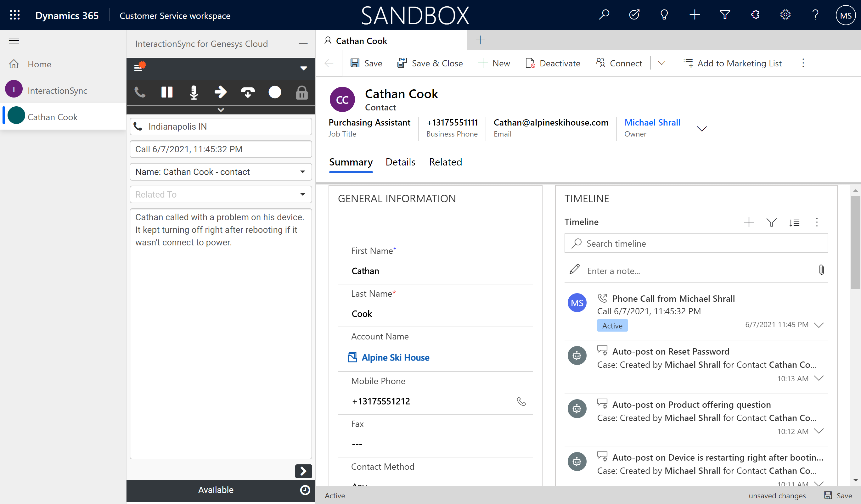Click the First Name field Cathan
The image size is (861, 504).
(x=435, y=271)
